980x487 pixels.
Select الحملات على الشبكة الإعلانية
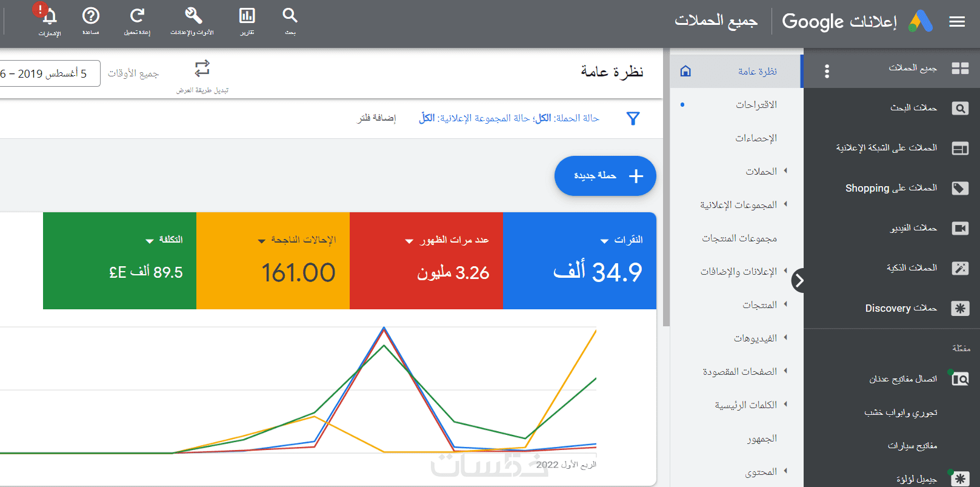pyautogui.click(x=886, y=147)
